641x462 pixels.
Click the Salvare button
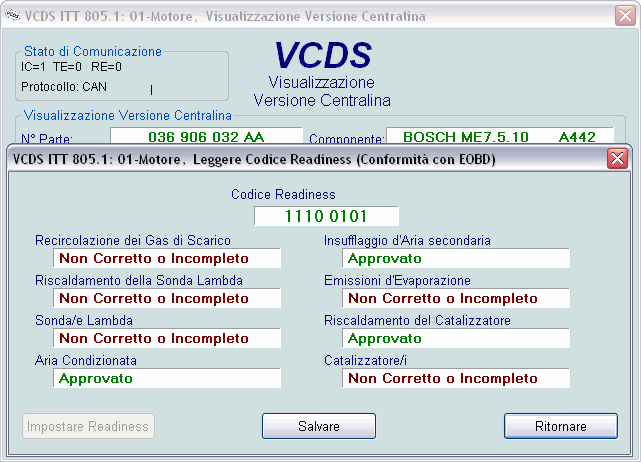point(319,426)
